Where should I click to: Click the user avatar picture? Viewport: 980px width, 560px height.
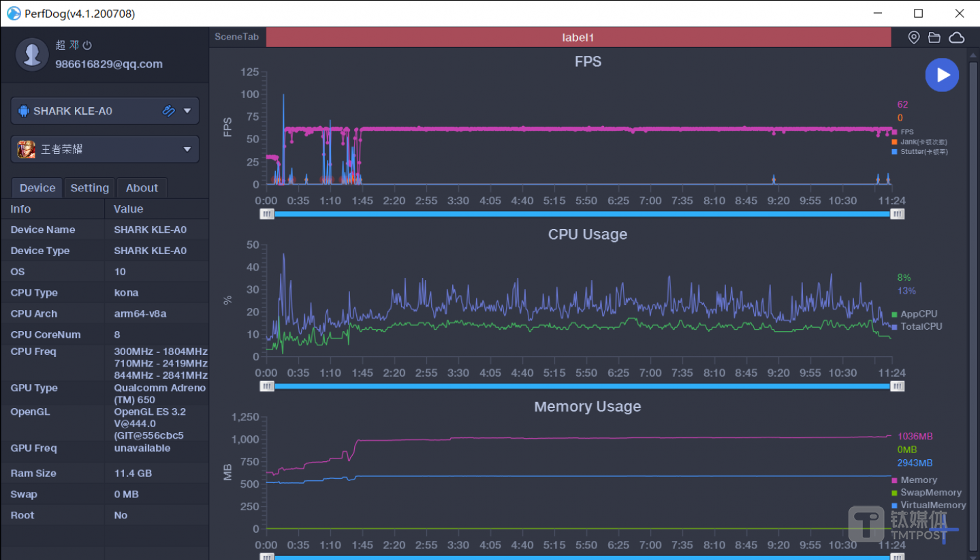[x=32, y=54]
